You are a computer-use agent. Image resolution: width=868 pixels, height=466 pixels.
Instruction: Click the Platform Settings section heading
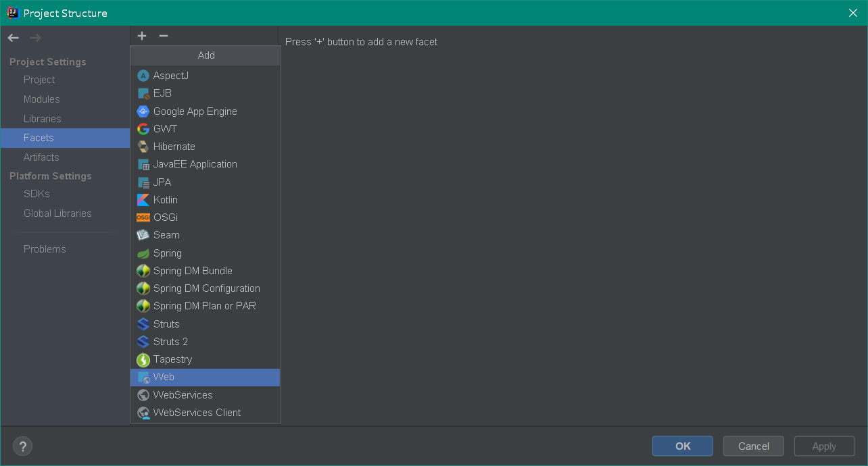pos(51,176)
